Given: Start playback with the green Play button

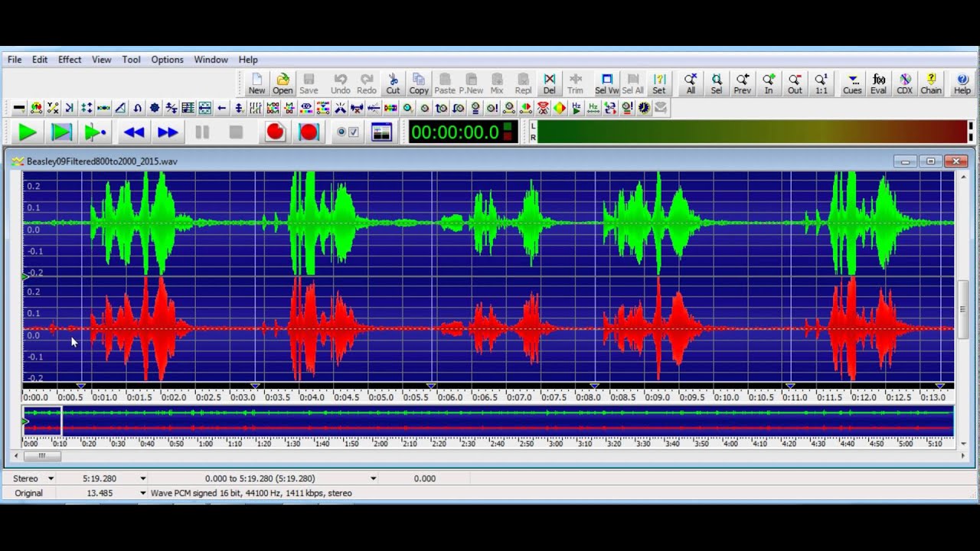Looking at the screenshot, I should [x=28, y=132].
